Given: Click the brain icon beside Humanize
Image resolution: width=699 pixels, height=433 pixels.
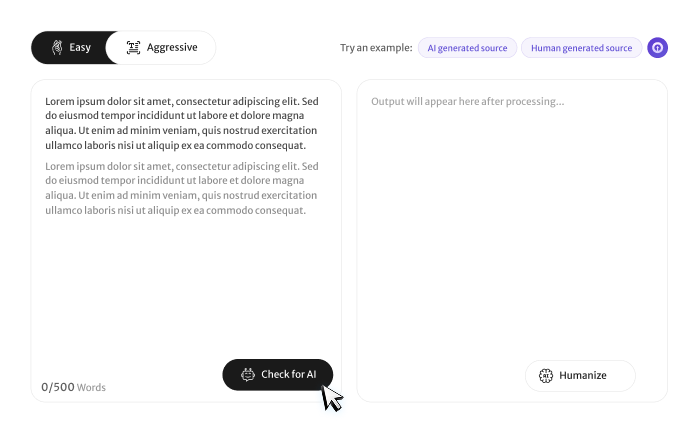Looking at the screenshot, I should (545, 376).
